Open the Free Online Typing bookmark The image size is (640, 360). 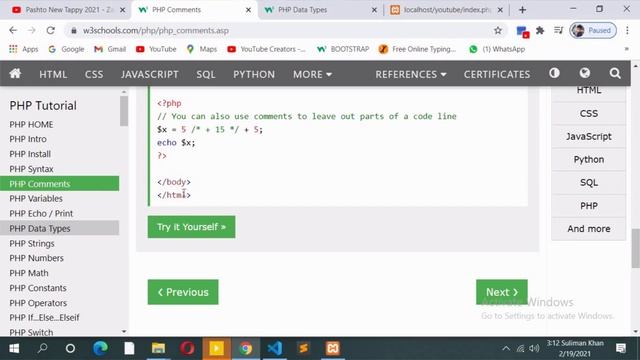pos(417,49)
